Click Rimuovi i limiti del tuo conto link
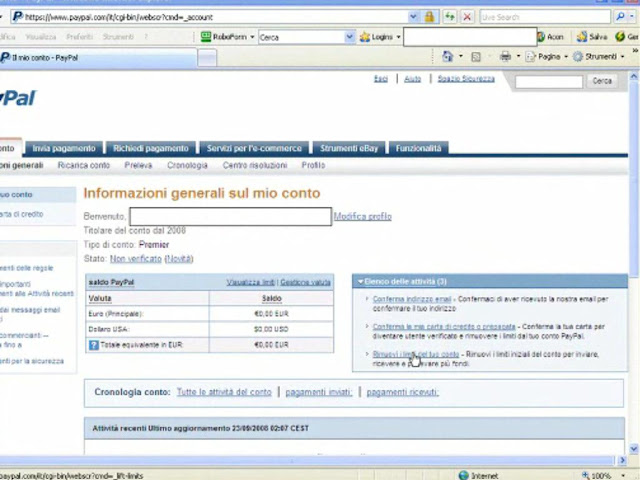 coord(416,354)
